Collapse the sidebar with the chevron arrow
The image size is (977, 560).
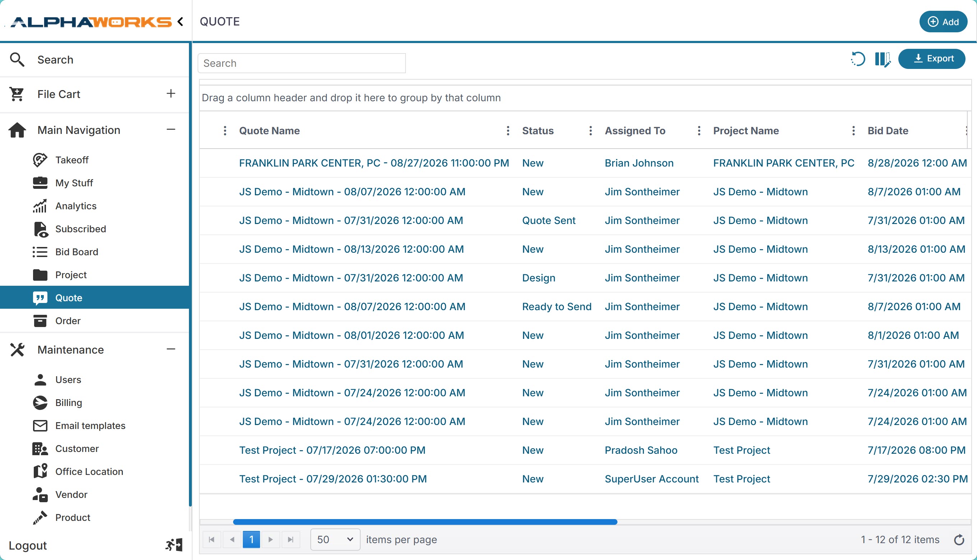pos(180,22)
